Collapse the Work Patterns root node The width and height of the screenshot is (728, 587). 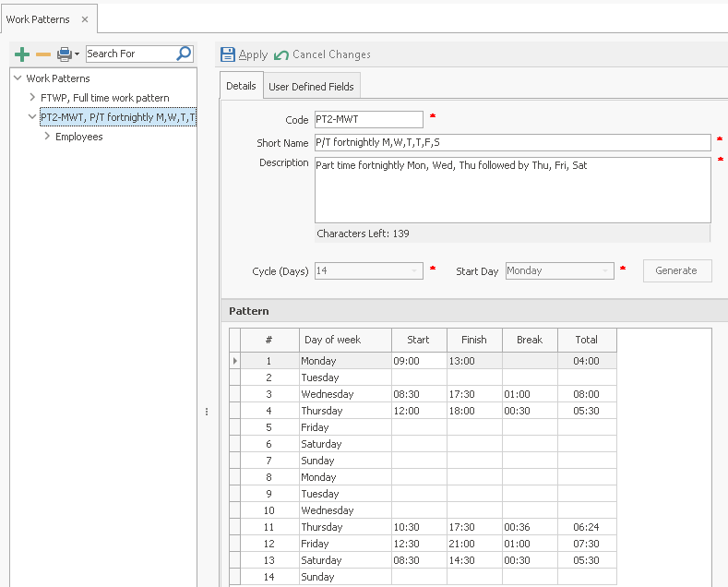pos(18,78)
